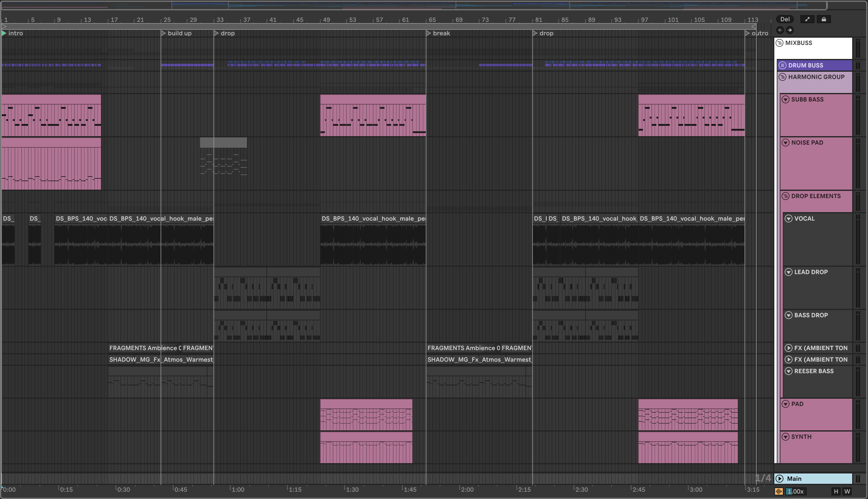Jump to next locator arrow
The height and width of the screenshot is (499, 868).
790,30
